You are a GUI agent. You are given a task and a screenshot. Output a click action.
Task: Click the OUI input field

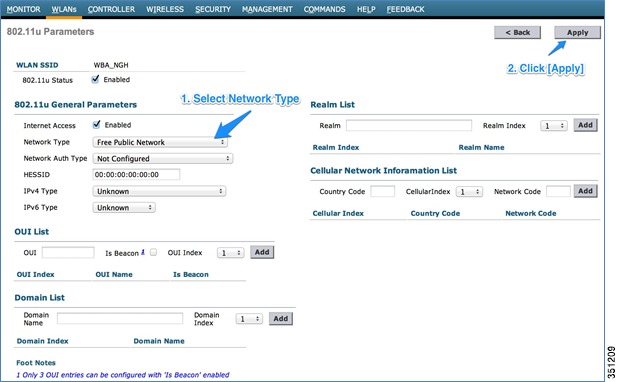68,252
